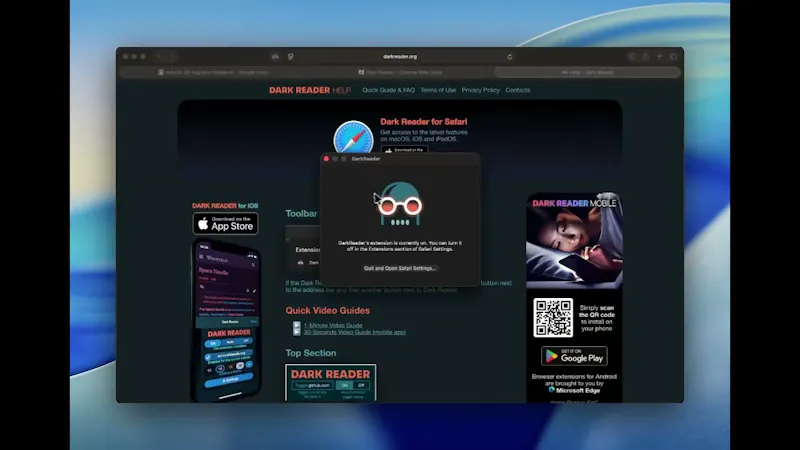Open the Contacts page
Viewport: 800px width, 450px height.
(517, 90)
